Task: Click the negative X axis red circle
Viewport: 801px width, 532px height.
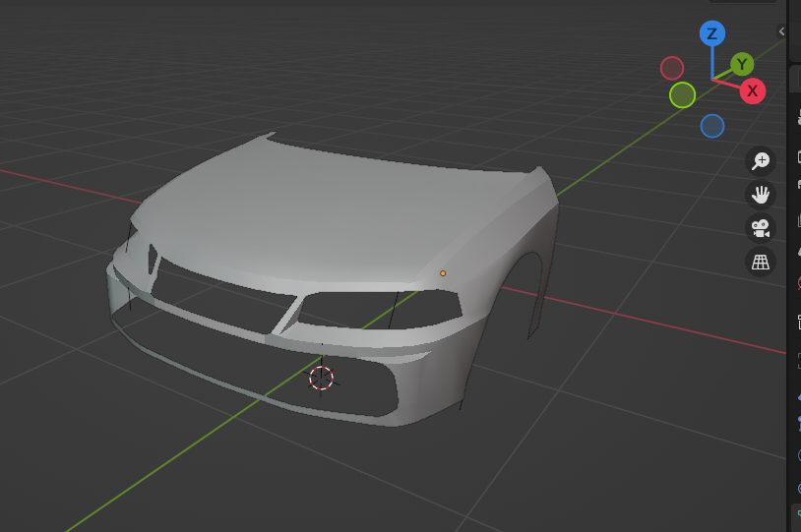Action: point(672,68)
